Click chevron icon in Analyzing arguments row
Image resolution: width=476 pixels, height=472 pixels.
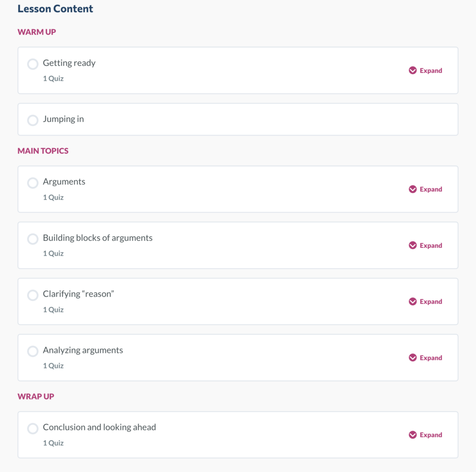pos(413,358)
